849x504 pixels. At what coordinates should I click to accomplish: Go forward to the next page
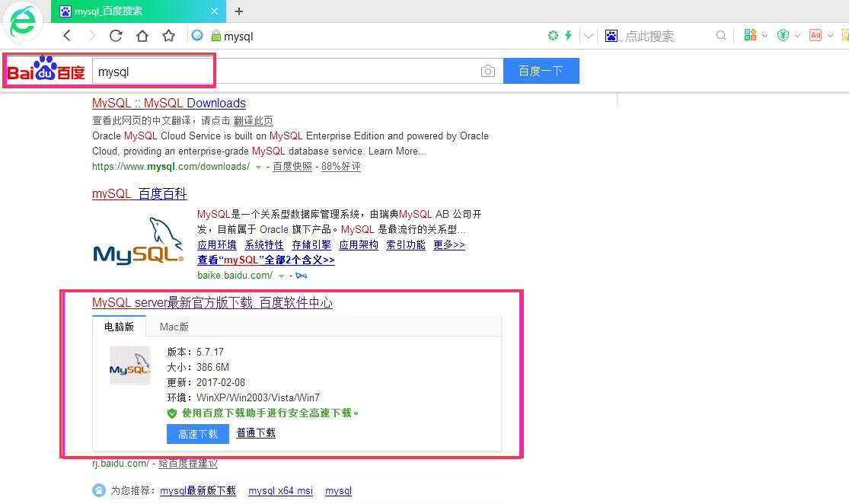(91, 36)
